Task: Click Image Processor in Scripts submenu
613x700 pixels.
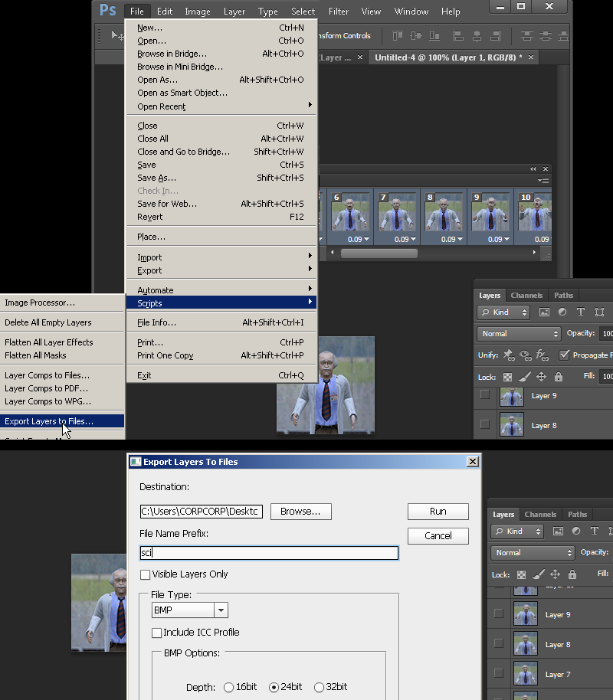Action: (x=62, y=303)
